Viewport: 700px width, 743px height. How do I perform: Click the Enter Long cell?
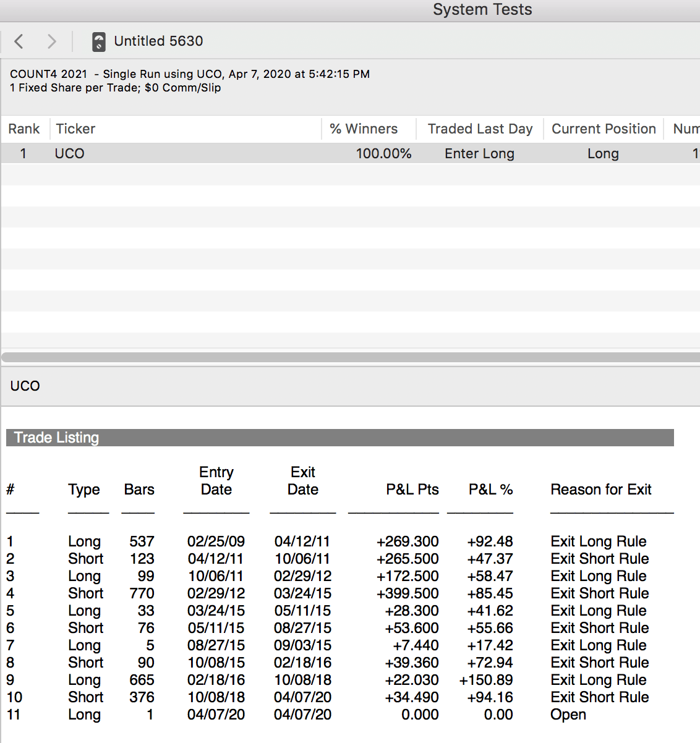(479, 153)
